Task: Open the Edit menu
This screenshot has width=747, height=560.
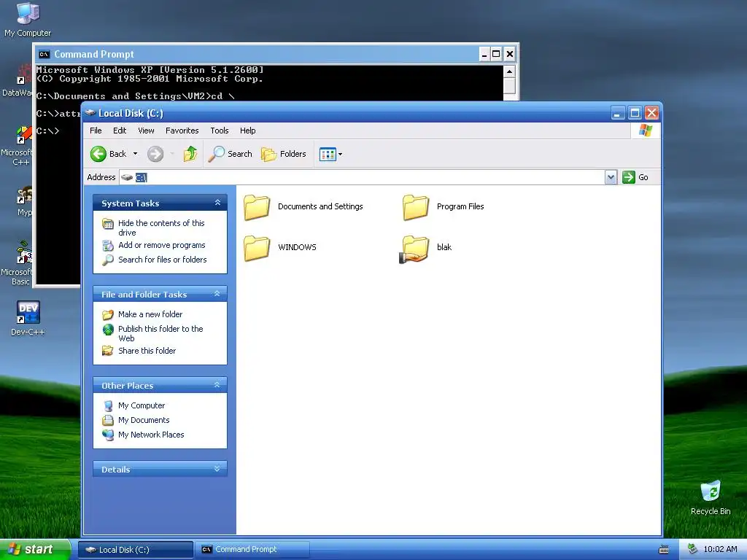Action: [120, 131]
